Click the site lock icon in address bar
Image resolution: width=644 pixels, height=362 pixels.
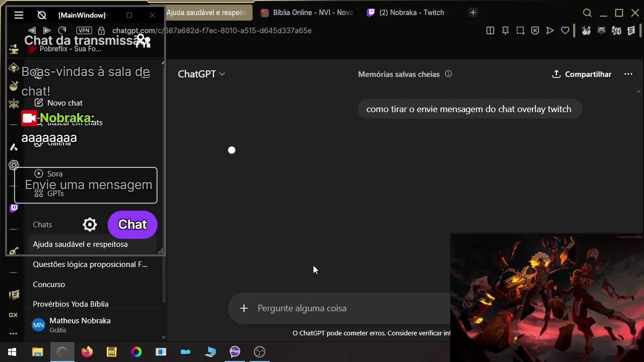click(101, 31)
